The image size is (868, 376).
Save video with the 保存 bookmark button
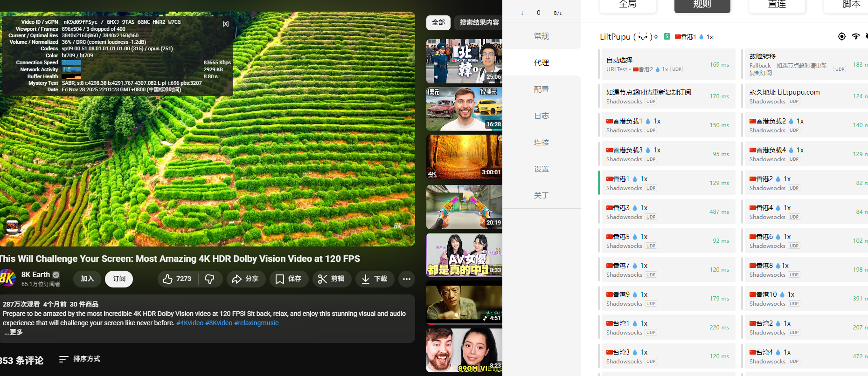[289, 279]
